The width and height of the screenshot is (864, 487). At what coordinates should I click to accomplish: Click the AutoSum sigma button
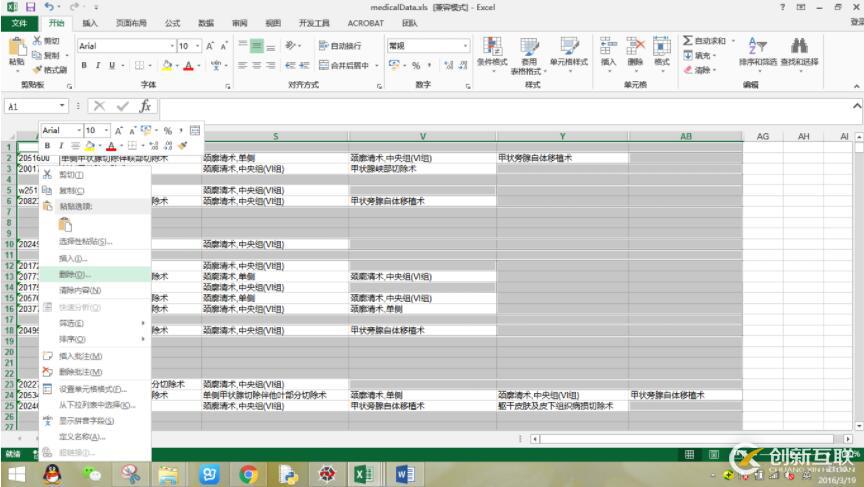(704, 40)
